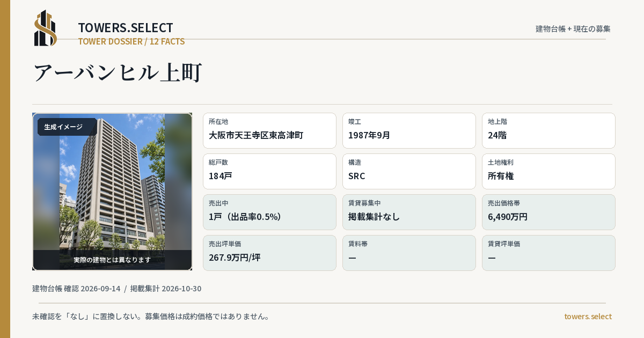Open the building image thumbnail
644x338 pixels.
tap(112, 192)
